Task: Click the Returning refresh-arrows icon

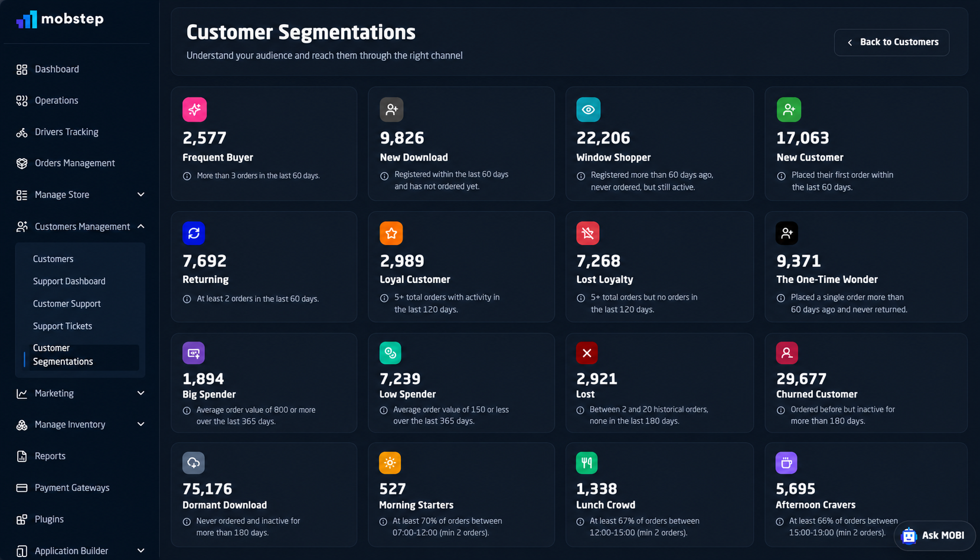Action: click(x=194, y=233)
